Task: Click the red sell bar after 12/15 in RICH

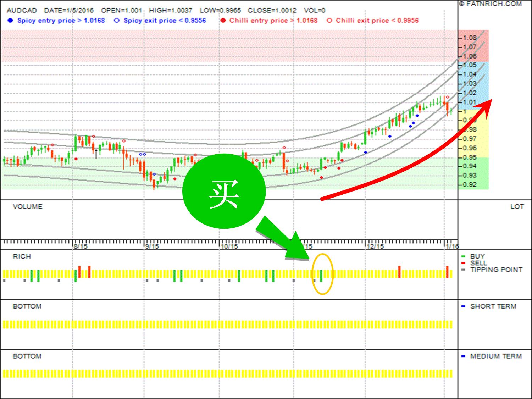Action: click(x=399, y=272)
